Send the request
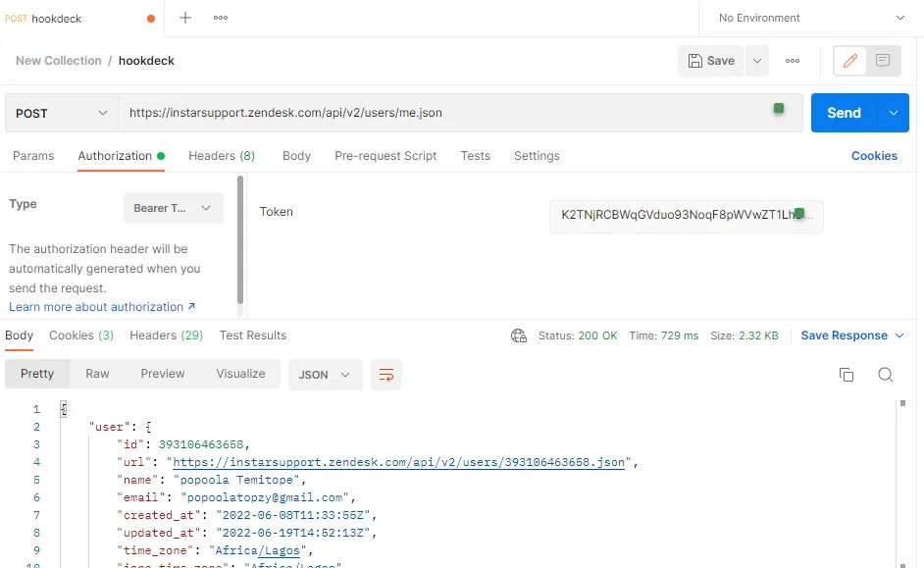The height and width of the screenshot is (568, 924). point(844,113)
